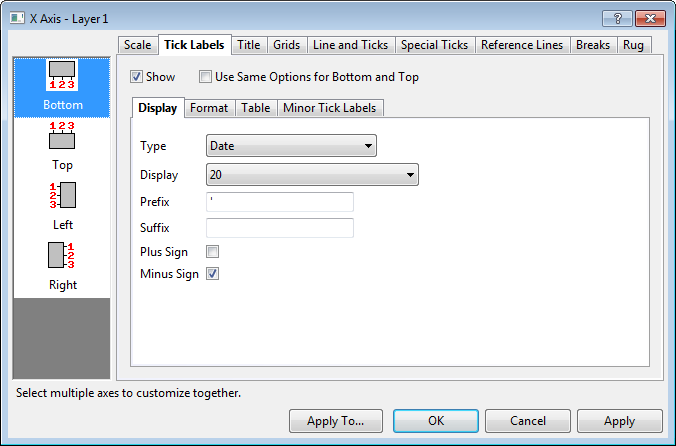676x446 pixels.
Task: Check the Plus Sign checkbox
Action: coord(212,252)
